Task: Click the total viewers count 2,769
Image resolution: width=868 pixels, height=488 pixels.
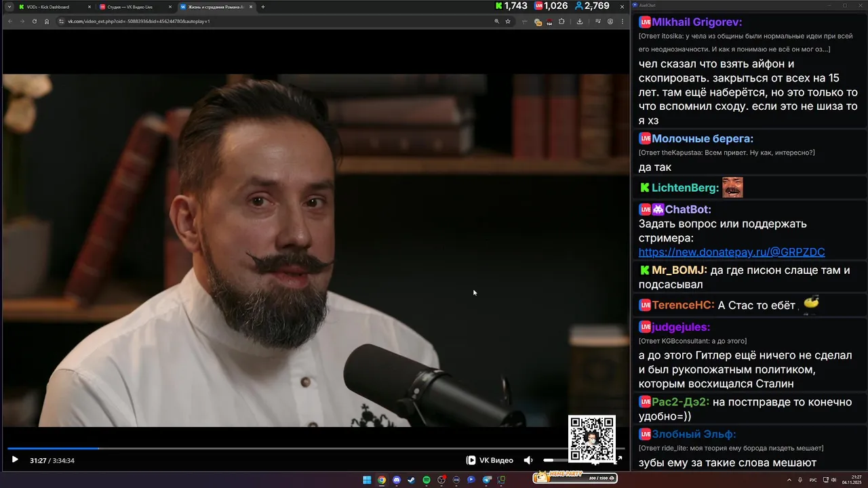Action: tap(592, 6)
